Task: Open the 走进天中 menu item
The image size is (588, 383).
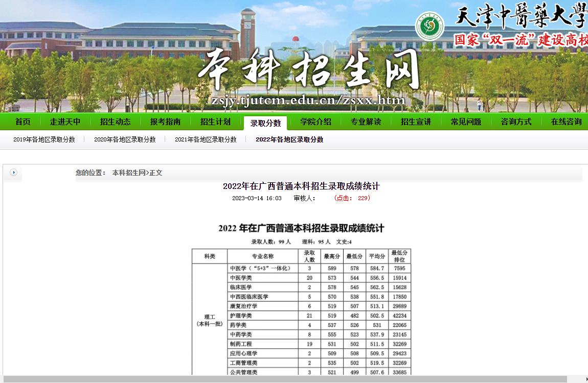Action: (65, 122)
